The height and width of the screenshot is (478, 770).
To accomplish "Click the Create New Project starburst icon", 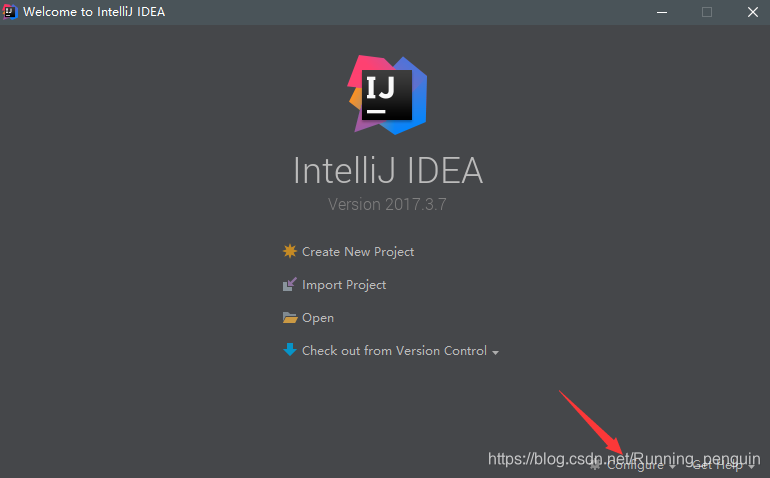I will coord(290,252).
